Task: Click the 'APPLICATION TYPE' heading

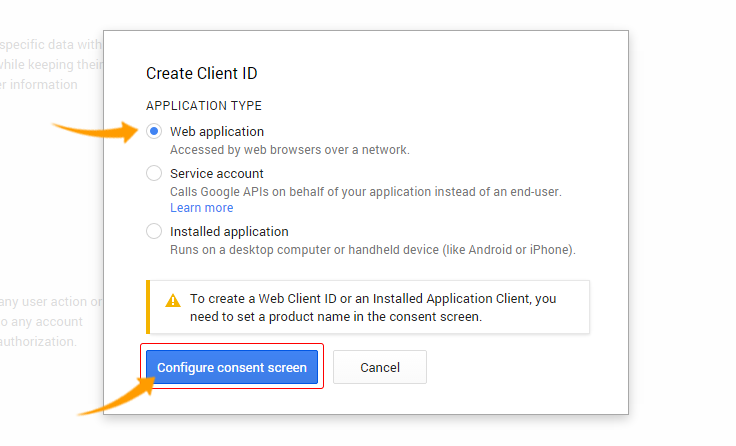Action: tap(204, 106)
